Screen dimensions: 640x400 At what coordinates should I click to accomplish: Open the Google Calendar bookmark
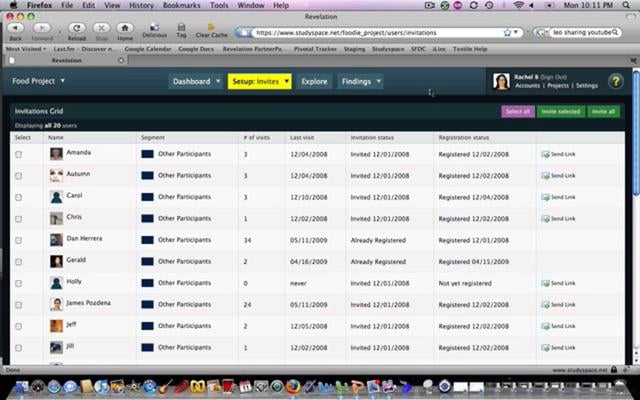(x=148, y=49)
